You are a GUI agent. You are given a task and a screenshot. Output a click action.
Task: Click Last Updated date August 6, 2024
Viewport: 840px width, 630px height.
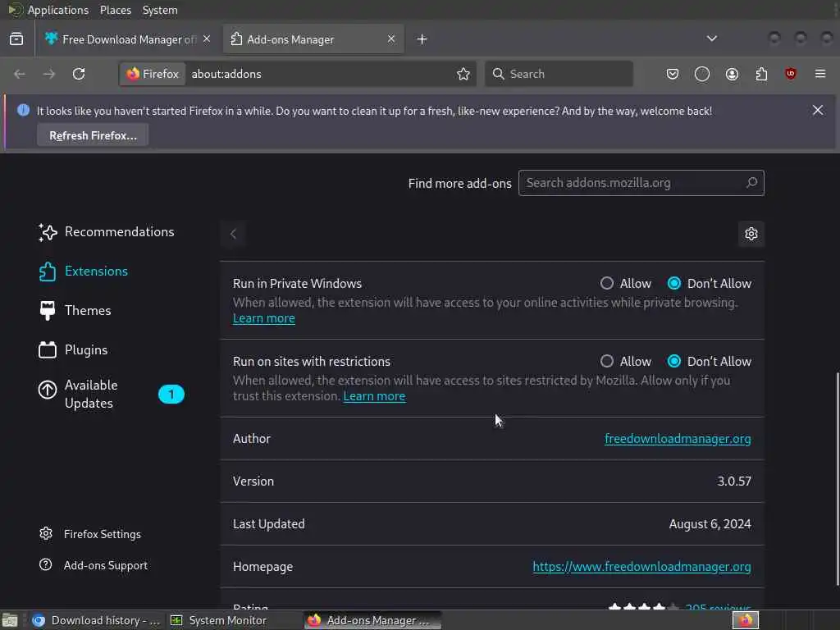(x=710, y=524)
